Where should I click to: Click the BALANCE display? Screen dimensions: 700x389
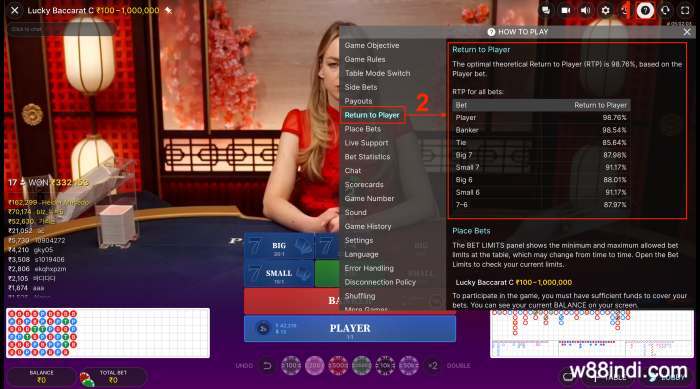(x=41, y=376)
